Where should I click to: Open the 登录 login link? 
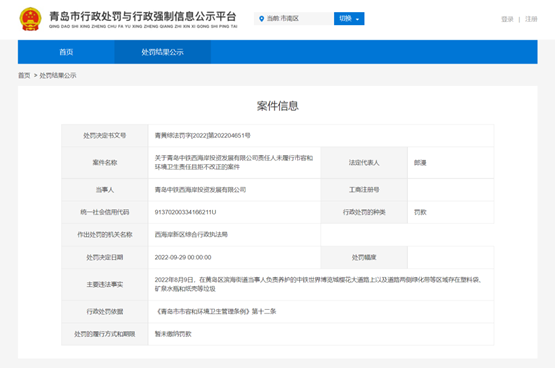point(507,19)
